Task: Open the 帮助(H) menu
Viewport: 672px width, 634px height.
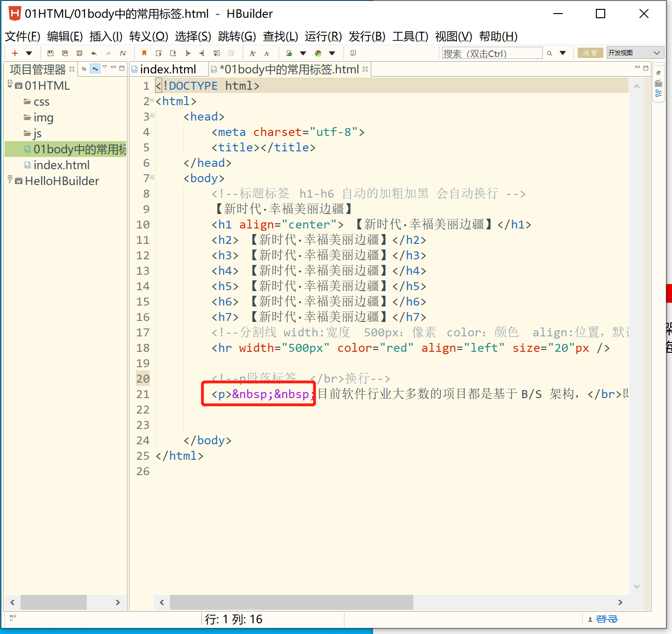Action: [498, 36]
